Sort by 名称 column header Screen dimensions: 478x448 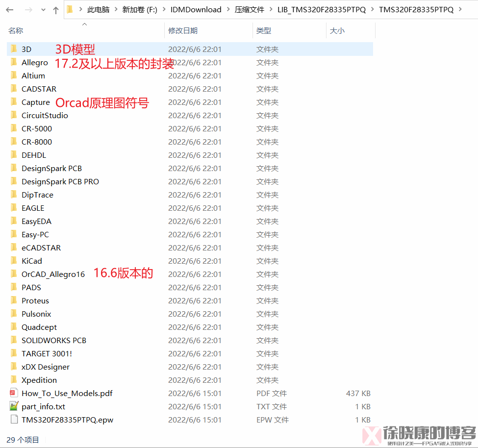[16, 30]
